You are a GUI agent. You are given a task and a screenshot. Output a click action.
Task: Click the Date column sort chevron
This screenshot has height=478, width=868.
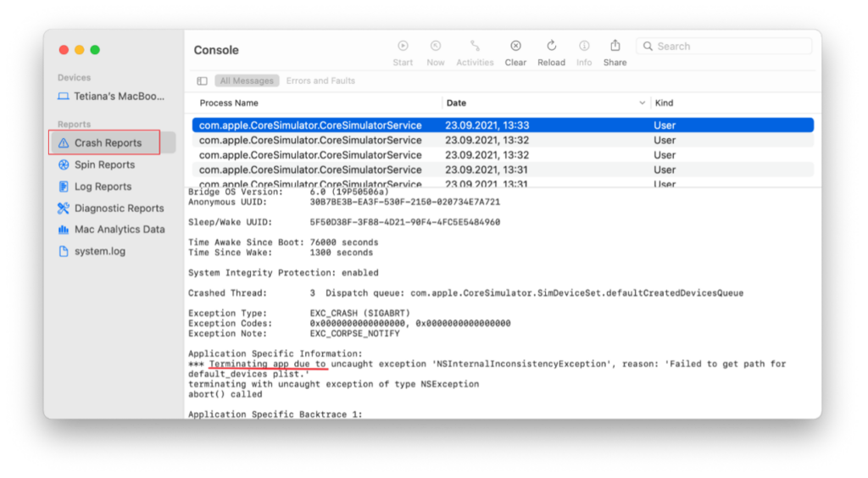point(643,103)
